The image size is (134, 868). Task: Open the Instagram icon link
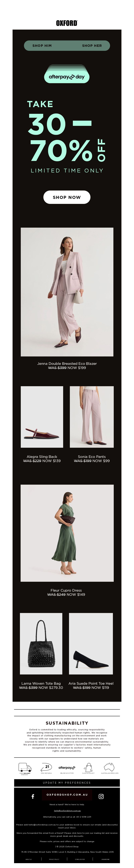click(101, 797)
